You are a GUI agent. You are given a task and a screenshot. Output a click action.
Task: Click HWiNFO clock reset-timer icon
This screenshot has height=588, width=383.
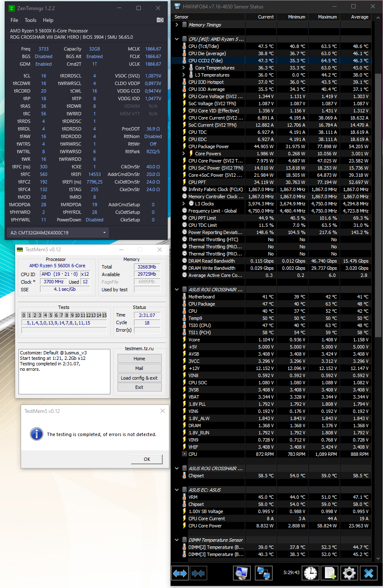click(x=311, y=573)
